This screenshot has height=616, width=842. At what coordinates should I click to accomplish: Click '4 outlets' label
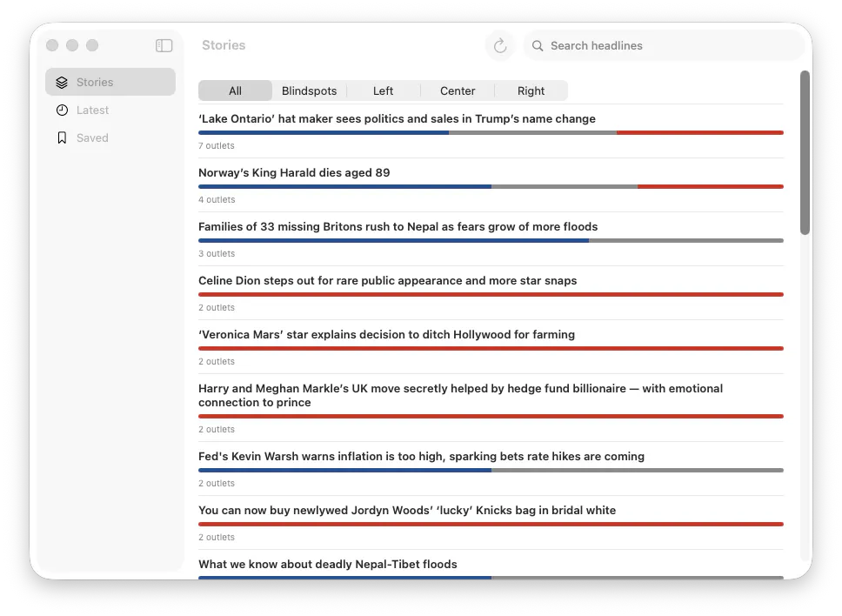[x=217, y=199]
